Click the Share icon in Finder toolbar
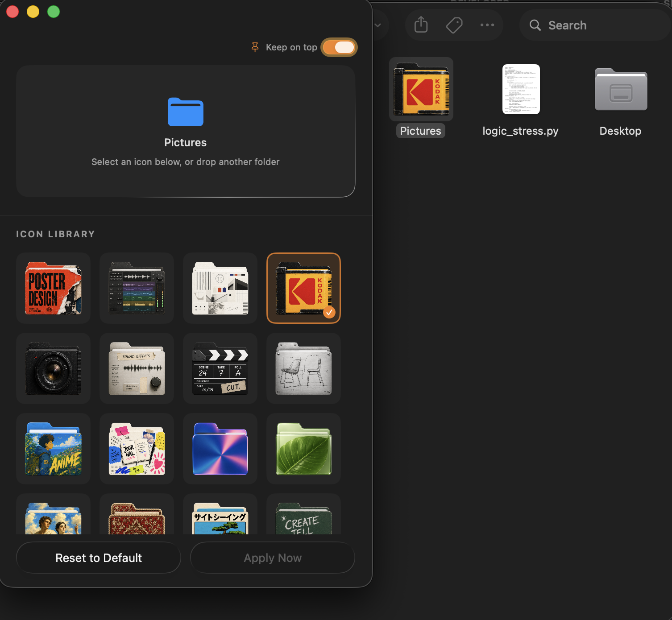The image size is (672, 620). point(421,25)
